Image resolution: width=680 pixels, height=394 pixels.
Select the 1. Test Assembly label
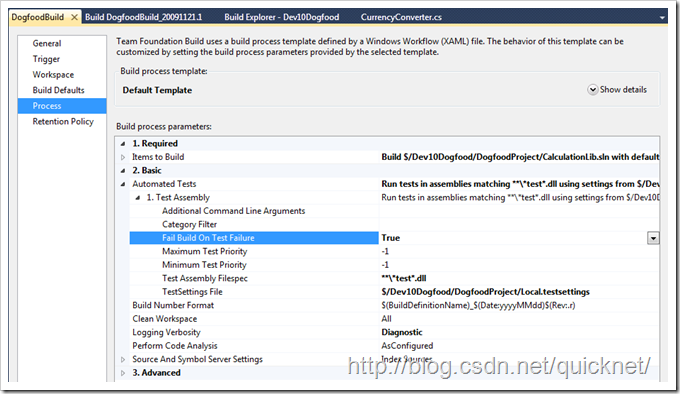coord(178,198)
